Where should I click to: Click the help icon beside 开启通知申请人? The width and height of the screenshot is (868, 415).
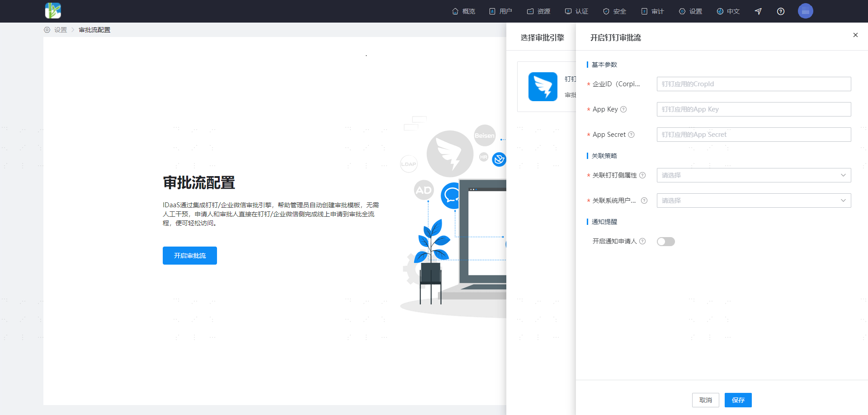click(642, 241)
